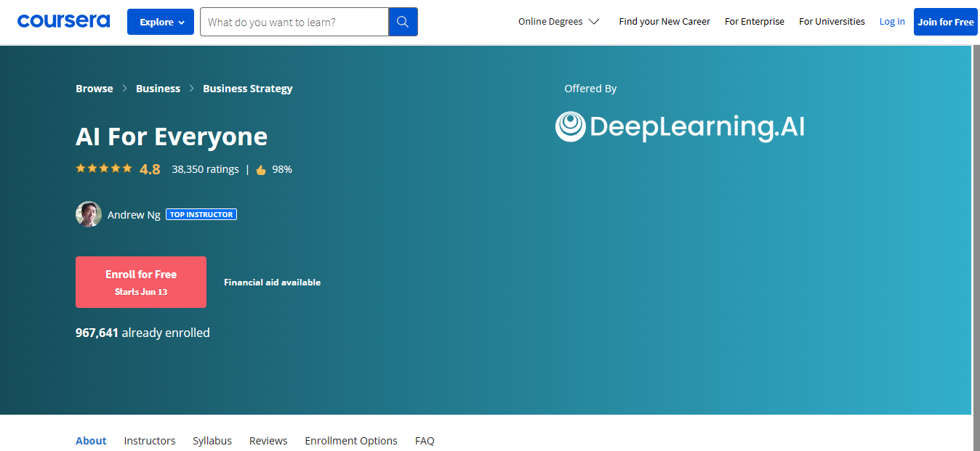Viewport: 980px width, 451px height.
Task: Click instructor name Andrew Ng
Action: pyautogui.click(x=134, y=215)
